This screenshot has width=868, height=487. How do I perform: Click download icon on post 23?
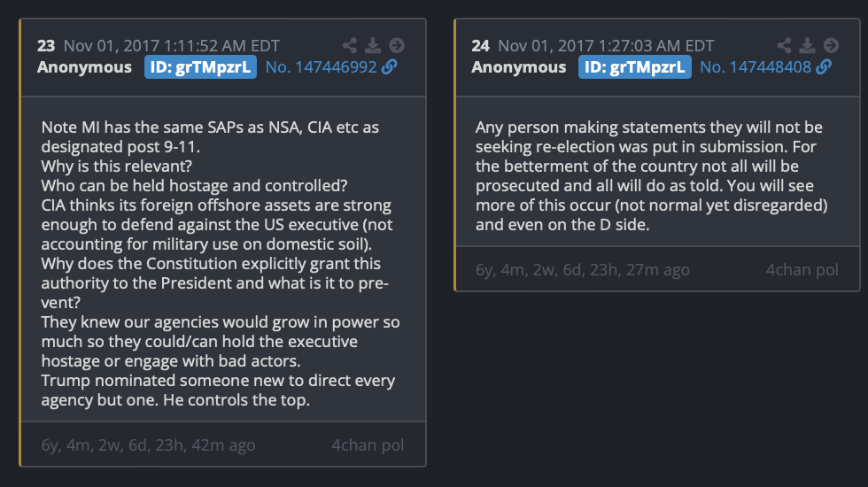click(x=373, y=45)
